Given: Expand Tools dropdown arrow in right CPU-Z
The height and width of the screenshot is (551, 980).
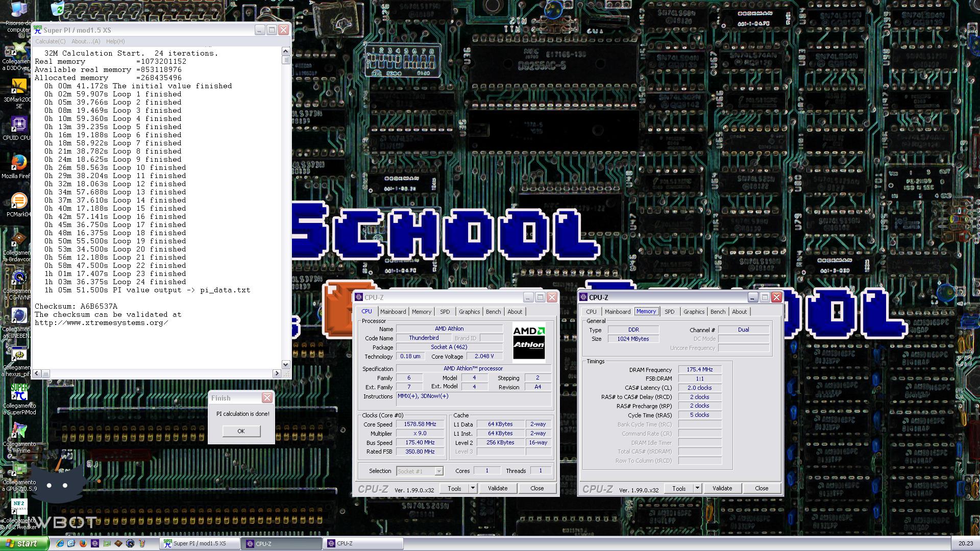Looking at the screenshot, I should point(697,488).
